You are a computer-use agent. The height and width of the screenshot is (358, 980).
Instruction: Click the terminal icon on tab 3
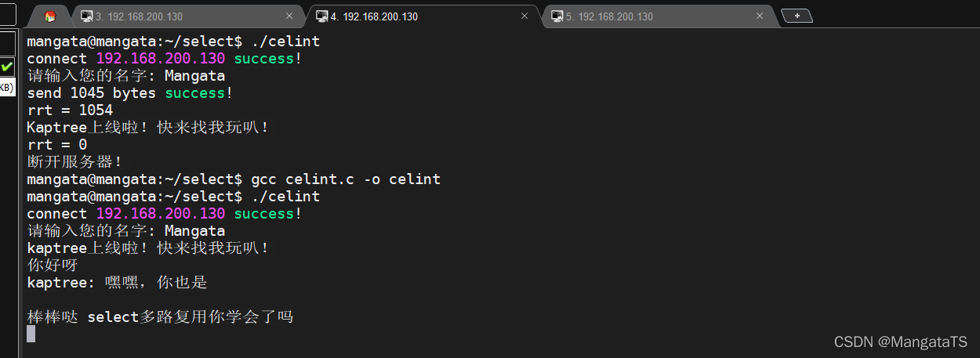coord(86,16)
